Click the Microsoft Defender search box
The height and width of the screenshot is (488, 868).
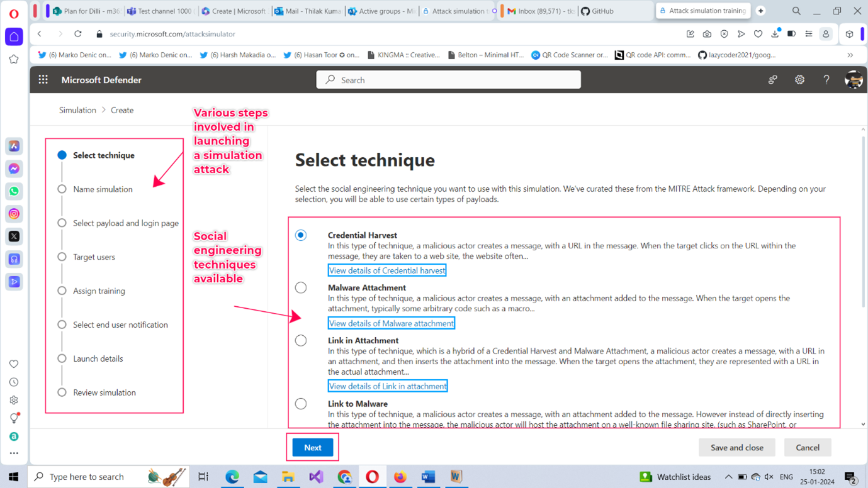pyautogui.click(x=448, y=80)
